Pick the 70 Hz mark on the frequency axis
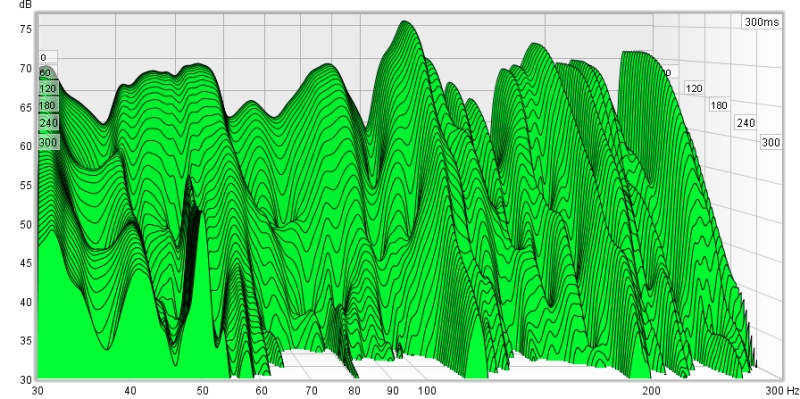800x399 pixels. click(311, 391)
